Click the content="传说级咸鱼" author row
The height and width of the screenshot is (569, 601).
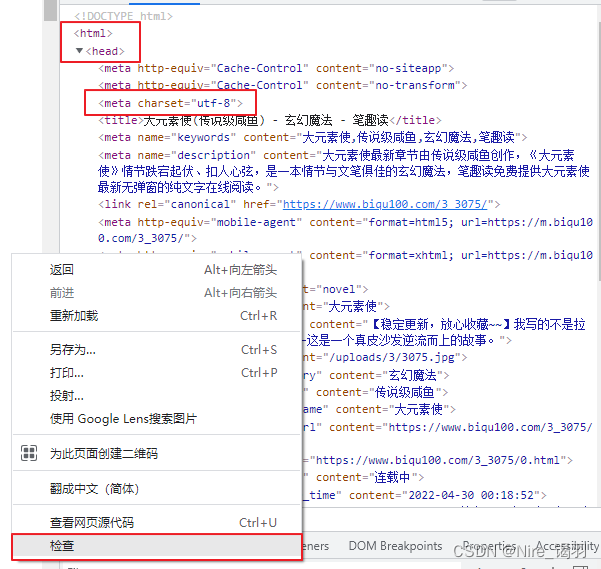coord(375,392)
